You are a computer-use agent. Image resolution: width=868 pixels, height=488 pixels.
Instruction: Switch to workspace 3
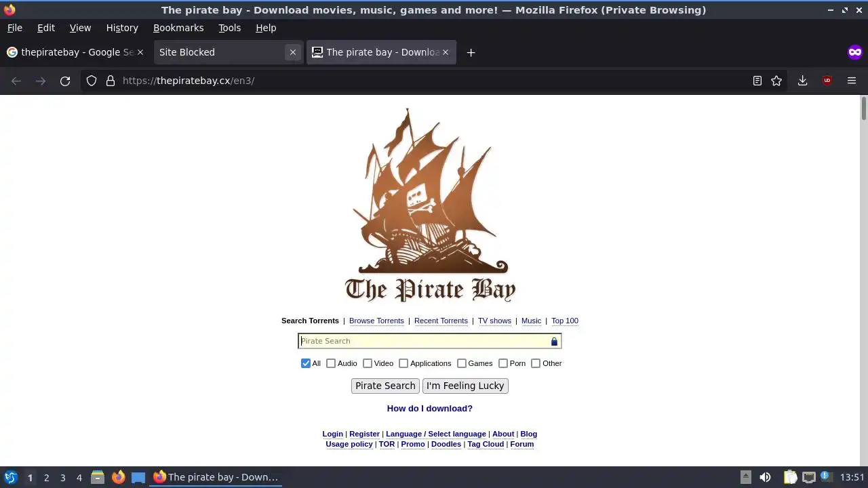point(62,478)
